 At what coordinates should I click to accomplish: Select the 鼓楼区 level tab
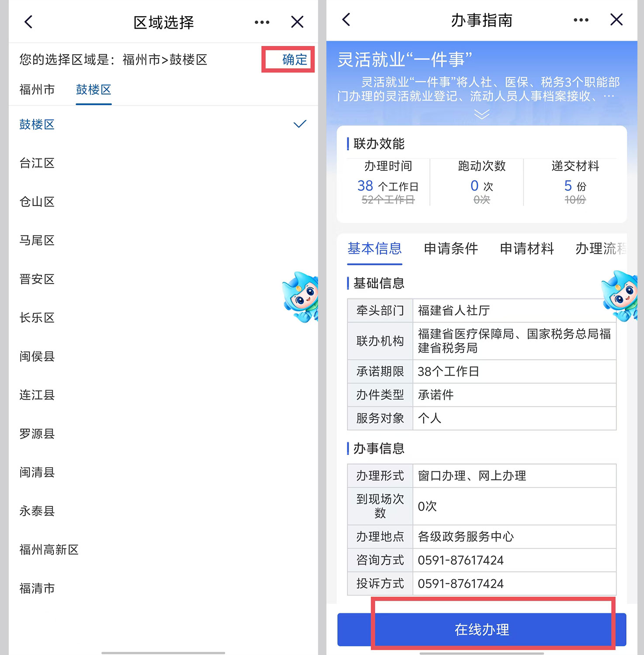93,90
